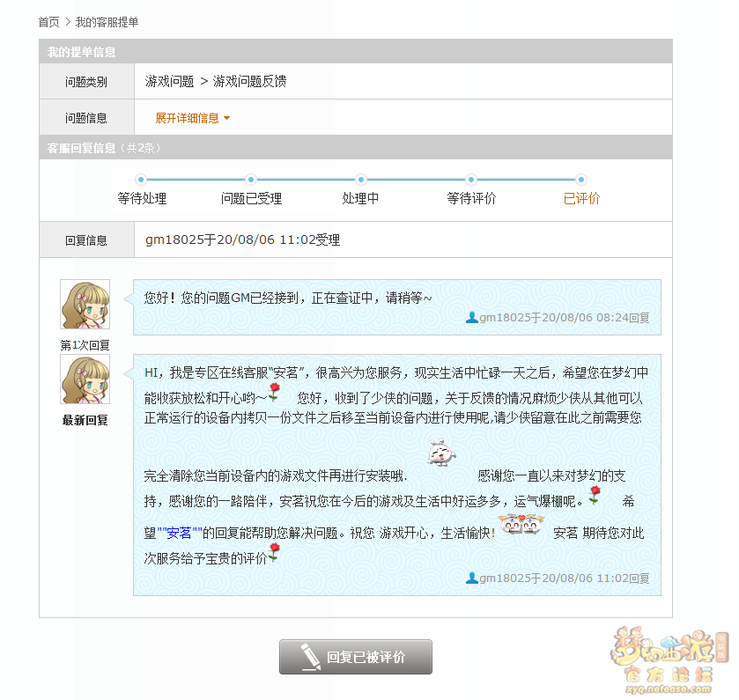Click the first reply's girl avatar

pos(85,305)
